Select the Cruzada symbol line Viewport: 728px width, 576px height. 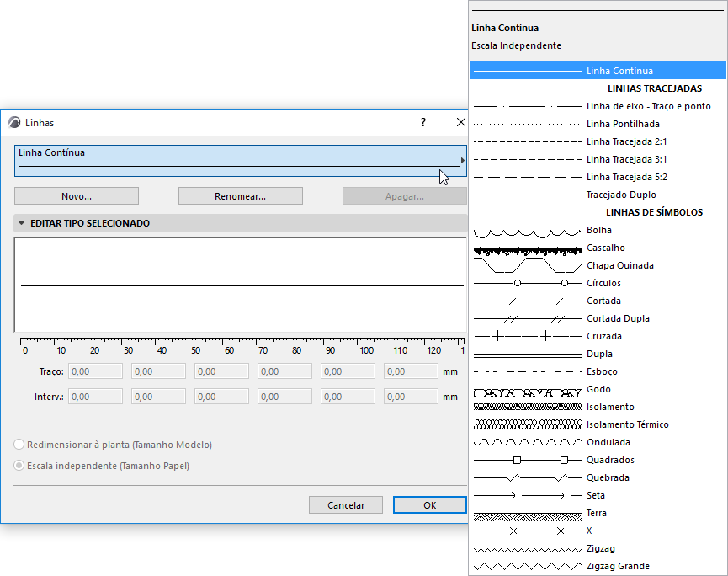tap(598, 336)
